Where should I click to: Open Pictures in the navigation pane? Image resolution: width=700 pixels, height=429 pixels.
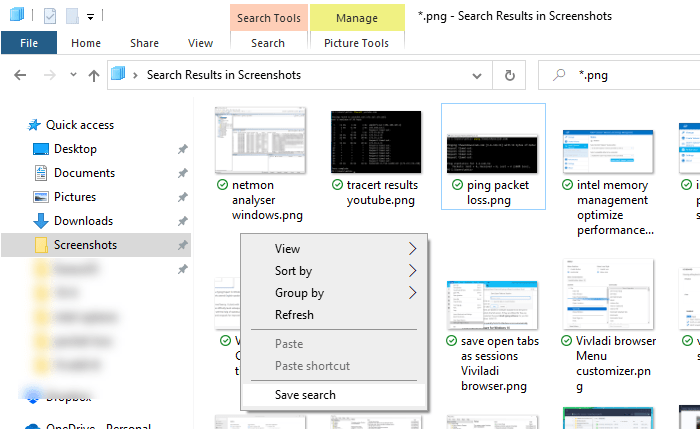coord(75,197)
